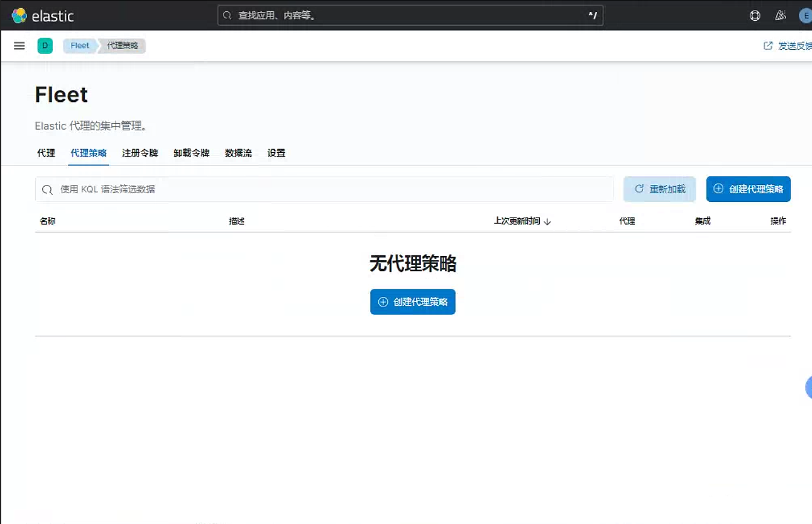Switch to the 数据流 tab
Screen dimensions: 812x524
click(x=239, y=153)
